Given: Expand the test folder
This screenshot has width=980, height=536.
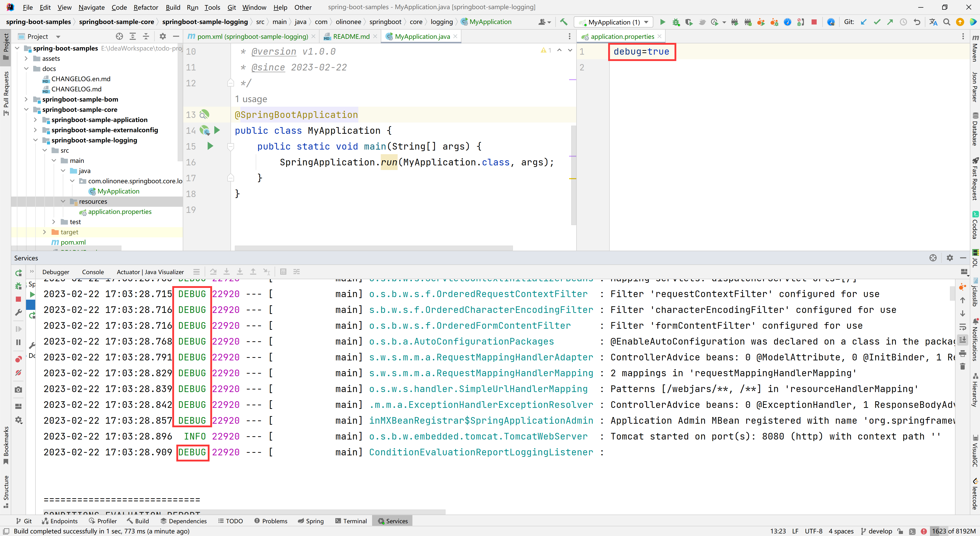Looking at the screenshot, I should pos(54,222).
